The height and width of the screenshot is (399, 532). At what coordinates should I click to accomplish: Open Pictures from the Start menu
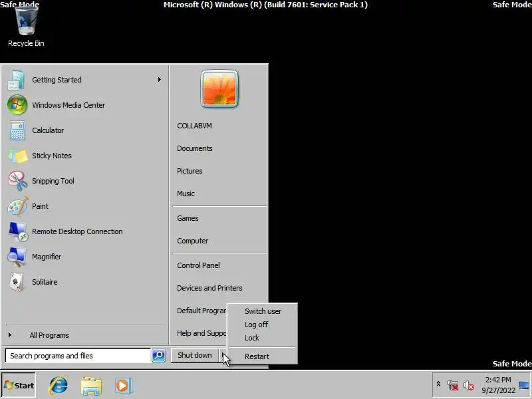[190, 171]
